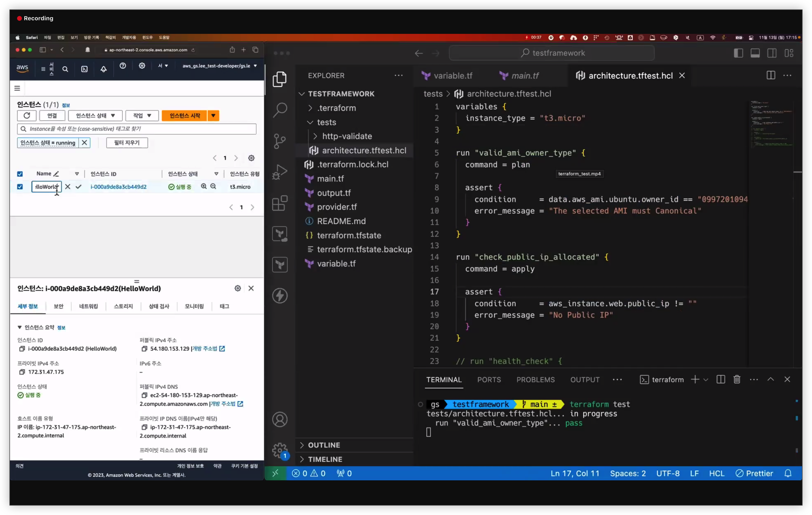This screenshot has height=515, width=812.
Task: Remove the running state filter tag
Action: [84, 143]
